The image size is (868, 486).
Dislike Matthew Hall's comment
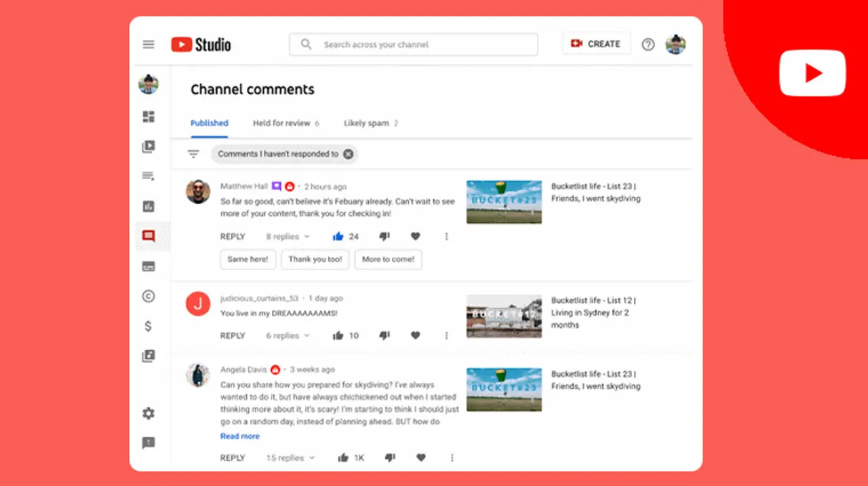click(x=384, y=236)
